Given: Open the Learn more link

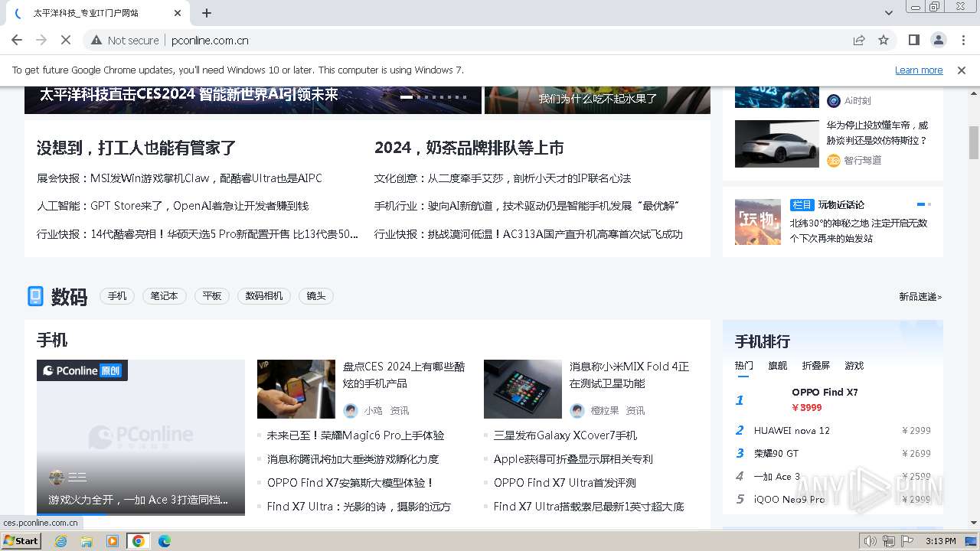Looking at the screenshot, I should pos(919,70).
